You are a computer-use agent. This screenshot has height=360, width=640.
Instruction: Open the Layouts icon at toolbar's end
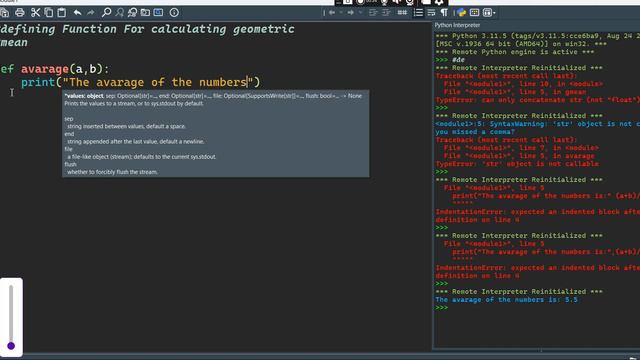(x=487, y=13)
